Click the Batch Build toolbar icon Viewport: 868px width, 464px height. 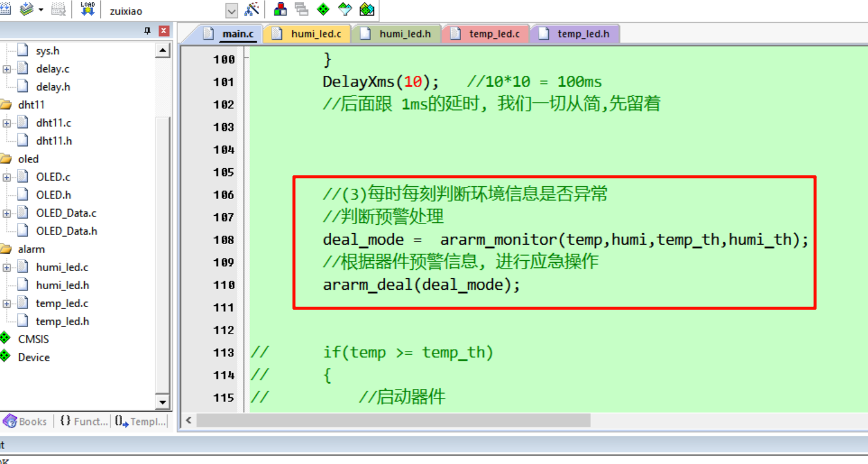(x=26, y=9)
